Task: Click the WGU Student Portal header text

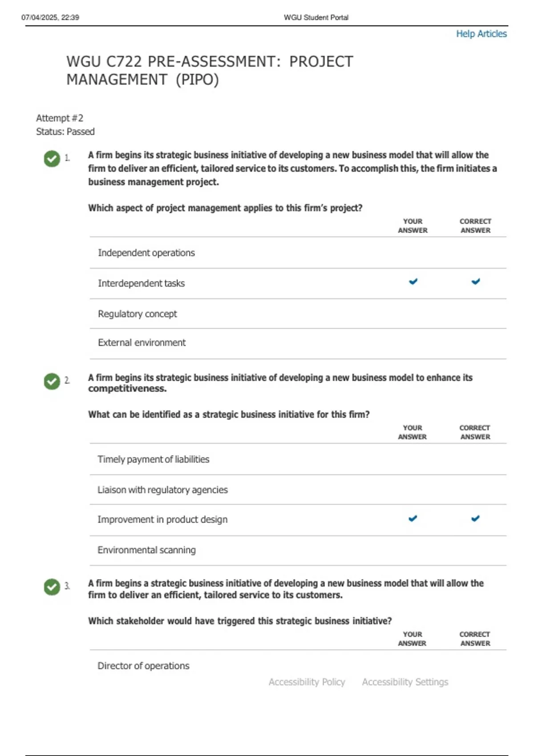Action: click(x=316, y=17)
